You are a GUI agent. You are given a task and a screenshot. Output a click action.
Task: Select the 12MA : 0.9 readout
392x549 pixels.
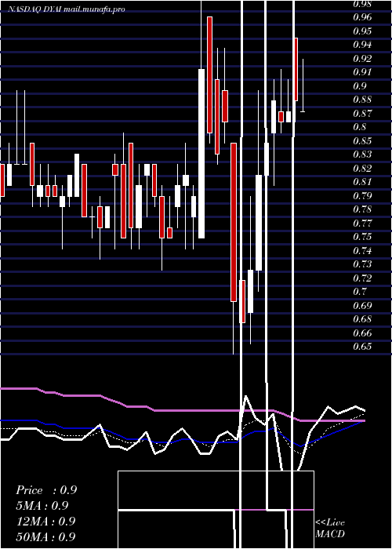coord(46,522)
